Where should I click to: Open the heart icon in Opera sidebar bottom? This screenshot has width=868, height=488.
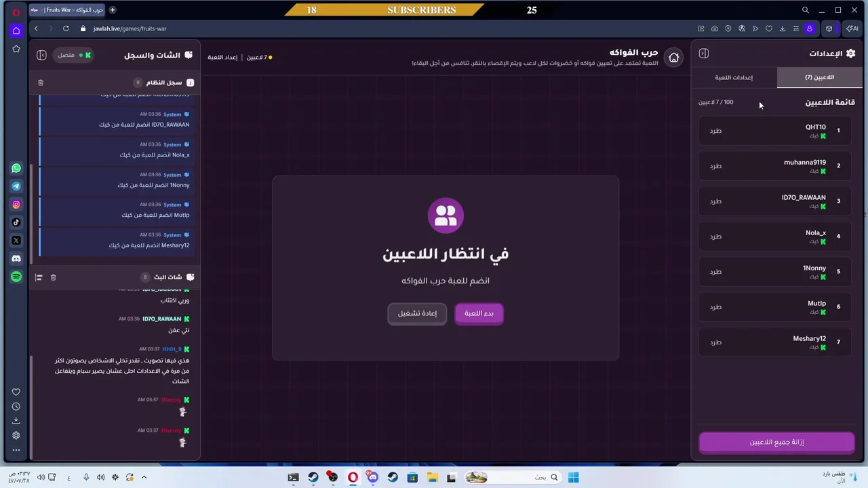pyautogui.click(x=16, y=392)
